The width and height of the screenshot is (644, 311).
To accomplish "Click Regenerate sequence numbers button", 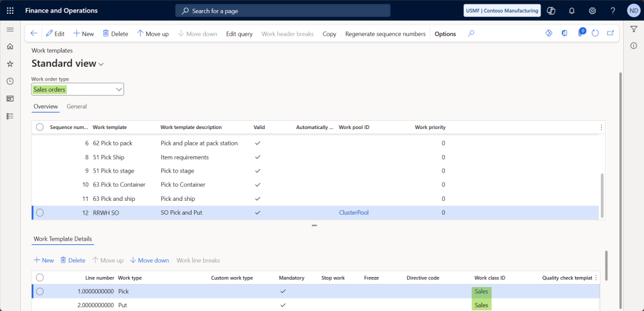I will click(x=385, y=34).
